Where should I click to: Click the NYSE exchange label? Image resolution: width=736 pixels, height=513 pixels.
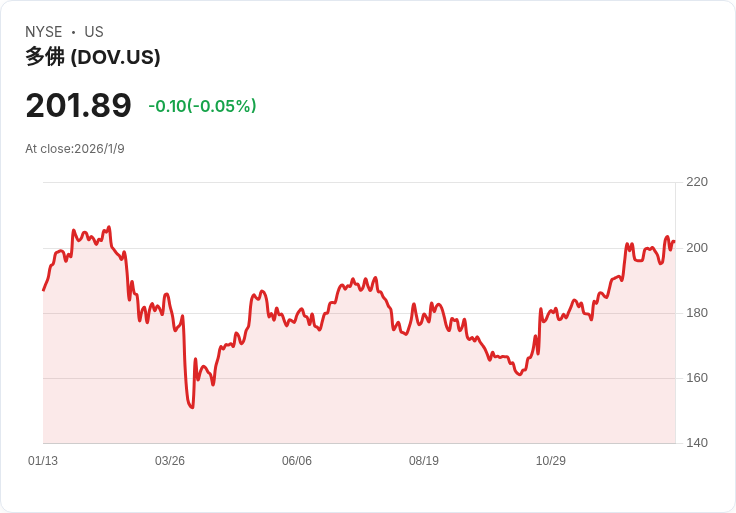point(43,32)
